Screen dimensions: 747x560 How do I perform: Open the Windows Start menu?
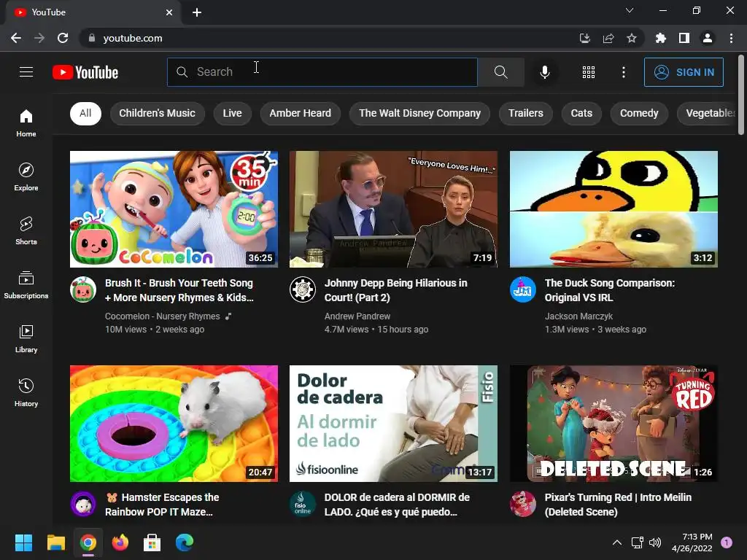(23, 542)
